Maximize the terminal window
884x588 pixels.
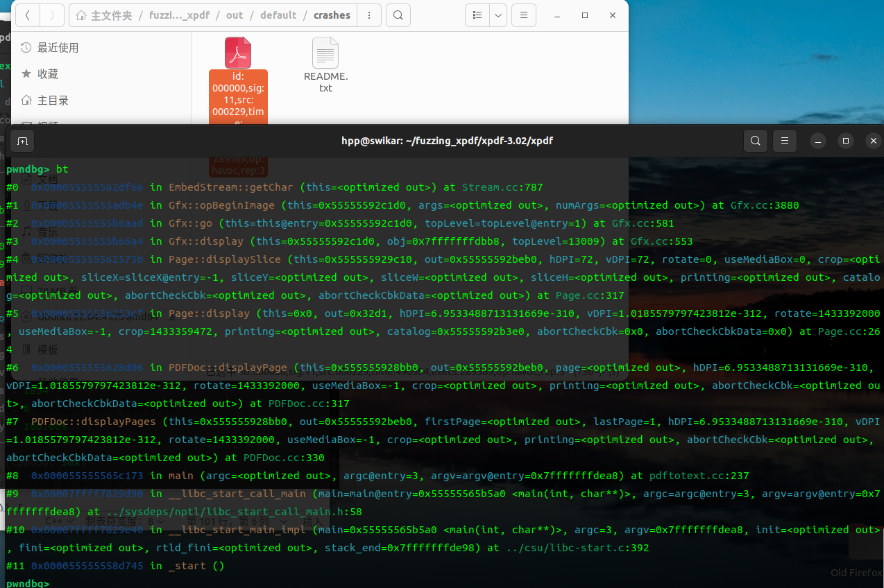[845, 141]
